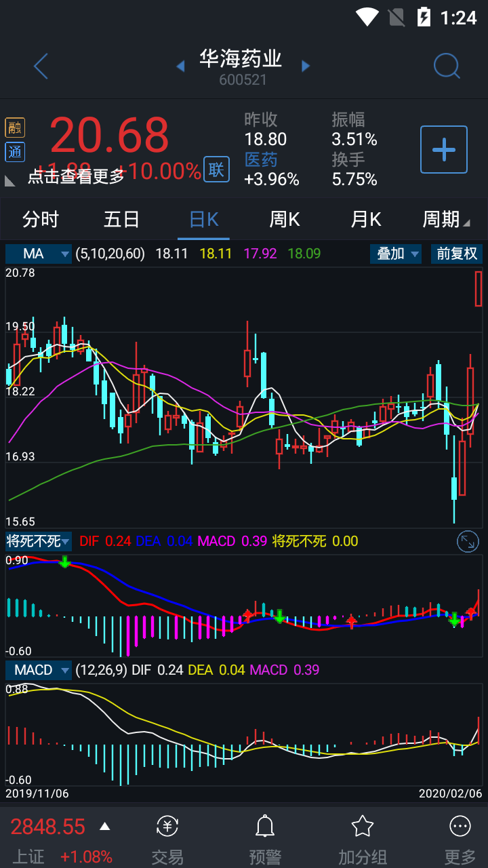Tap the end date 2020/02/06 label
Viewport: 488px width, 868px height.
[x=450, y=793]
